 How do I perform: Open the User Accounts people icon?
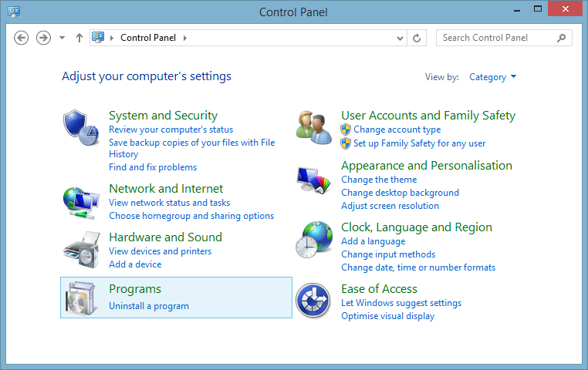(x=314, y=128)
